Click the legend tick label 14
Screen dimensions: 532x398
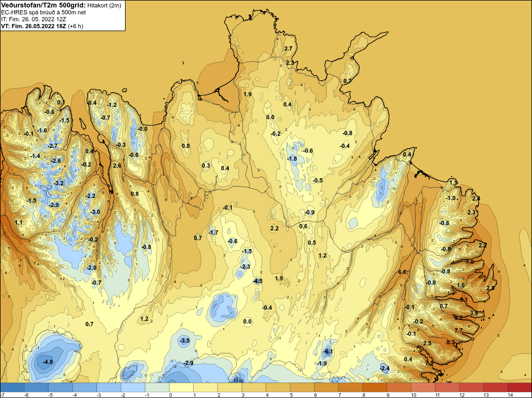click(510, 395)
